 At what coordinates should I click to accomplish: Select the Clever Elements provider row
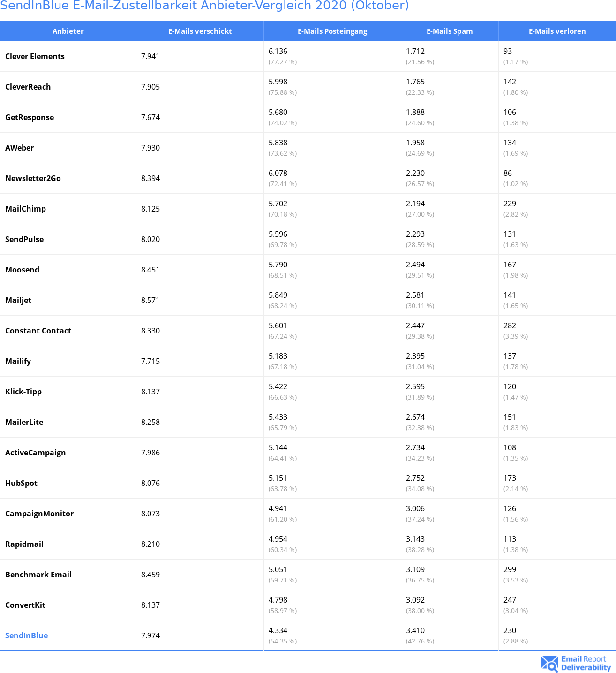click(308, 56)
